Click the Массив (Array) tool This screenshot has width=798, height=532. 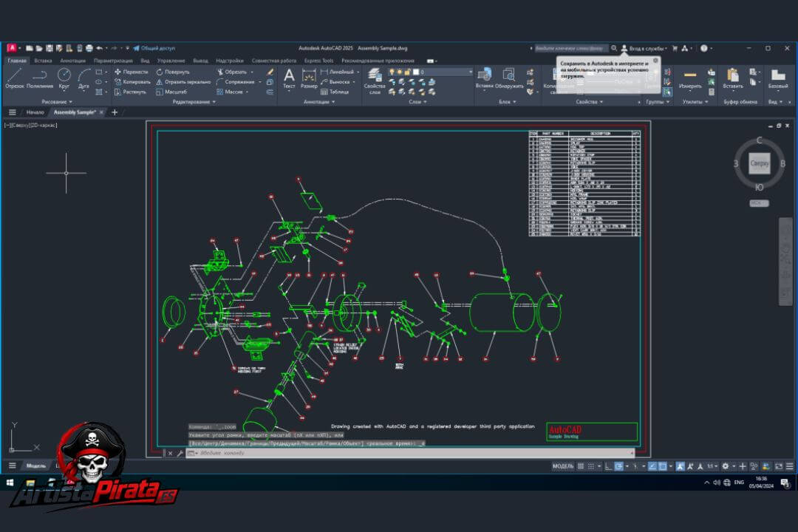tap(230, 92)
